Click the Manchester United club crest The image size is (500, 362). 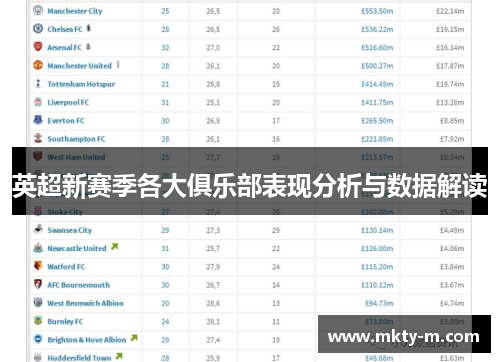38,65
